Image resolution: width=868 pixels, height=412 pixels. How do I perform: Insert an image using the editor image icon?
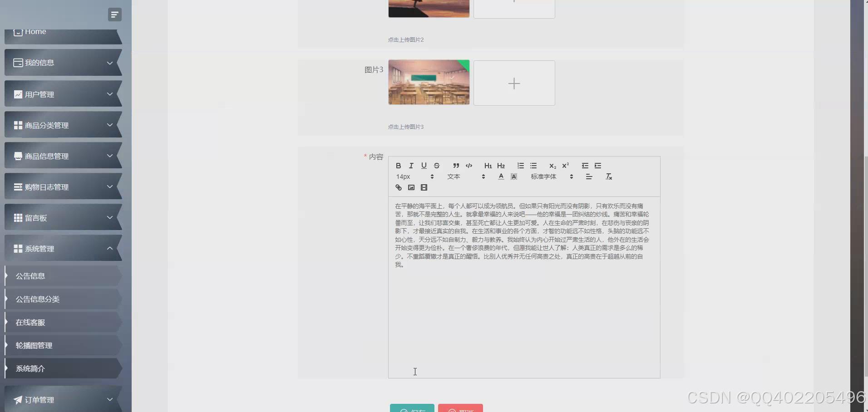[x=411, y=187]
